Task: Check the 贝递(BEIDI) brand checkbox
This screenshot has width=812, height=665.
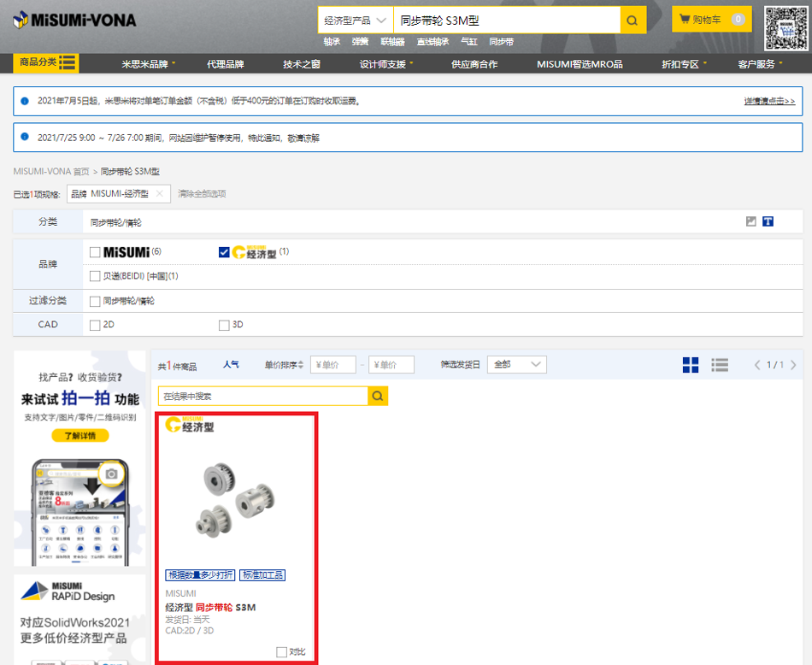Action: tap(95, 276)
